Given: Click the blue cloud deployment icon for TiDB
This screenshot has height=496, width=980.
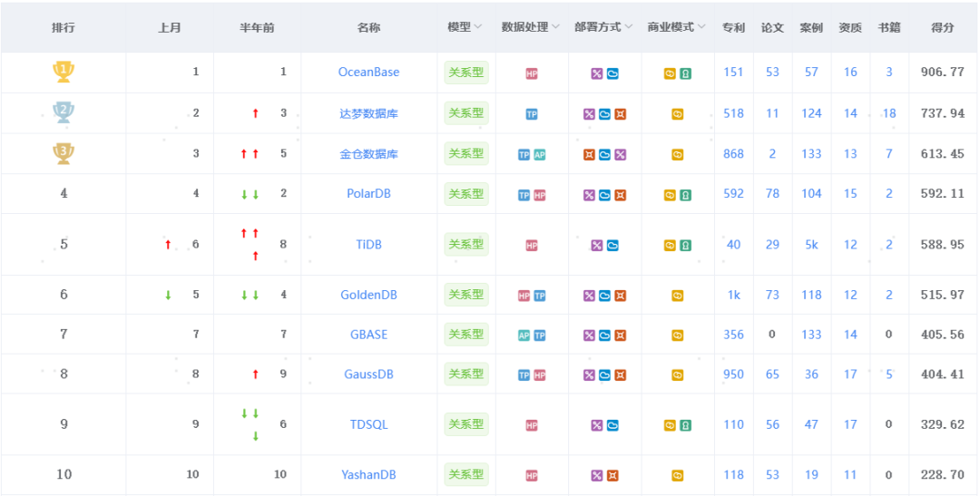Looking at the screenshot, I should click(x=612, y=246).
